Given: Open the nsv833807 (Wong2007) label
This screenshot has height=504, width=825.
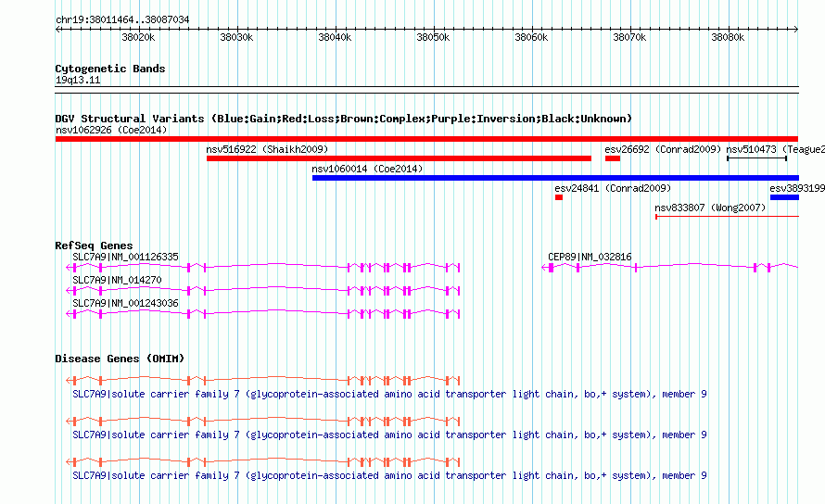Looking at the screenshot, I should pos(710,208).
